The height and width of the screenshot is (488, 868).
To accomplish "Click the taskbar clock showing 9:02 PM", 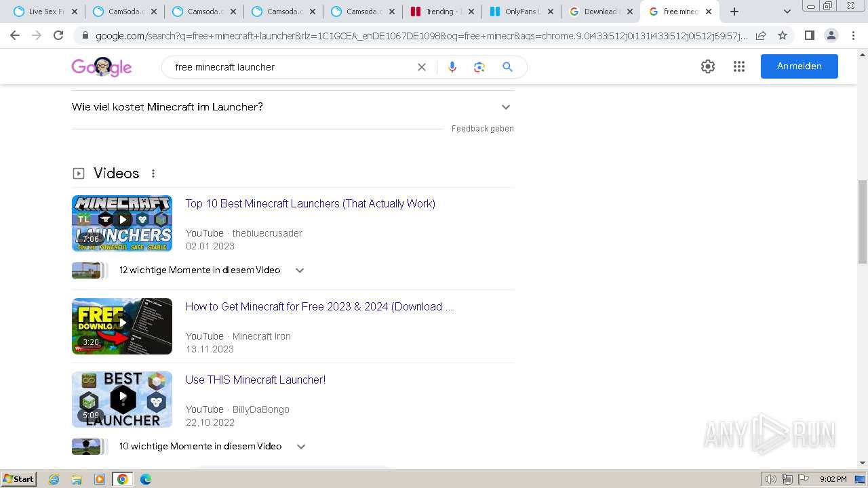I will (833, 479).
